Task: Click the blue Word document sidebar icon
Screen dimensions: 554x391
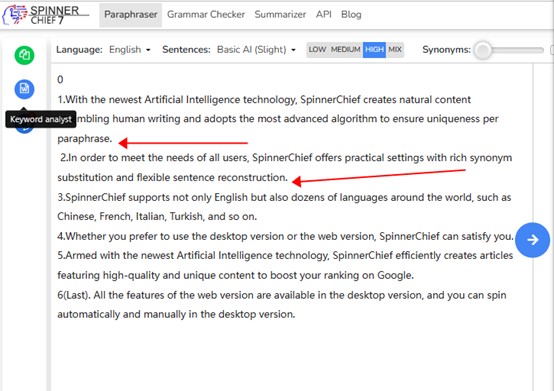Action: 24,89
